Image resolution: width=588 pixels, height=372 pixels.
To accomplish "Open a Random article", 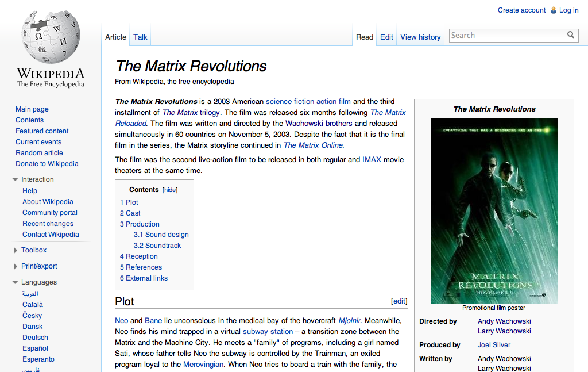I will click(39, 153).
